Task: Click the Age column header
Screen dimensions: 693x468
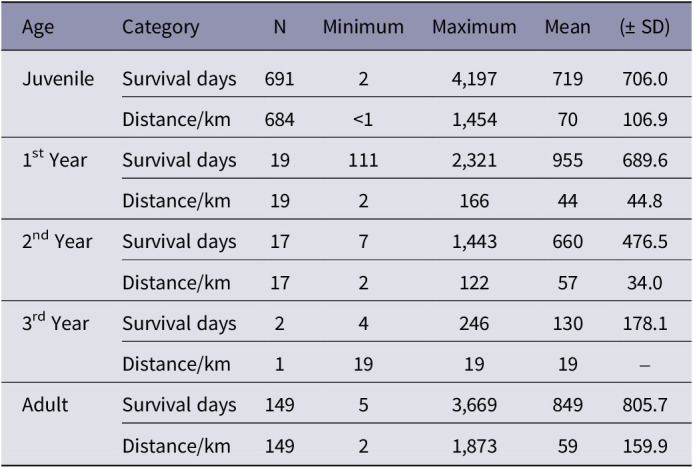Action: [x=38, y=27]
